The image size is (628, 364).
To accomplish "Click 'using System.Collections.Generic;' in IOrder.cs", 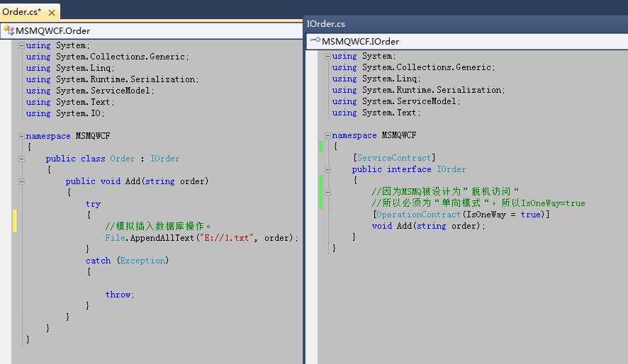I will tap(414, 67).
